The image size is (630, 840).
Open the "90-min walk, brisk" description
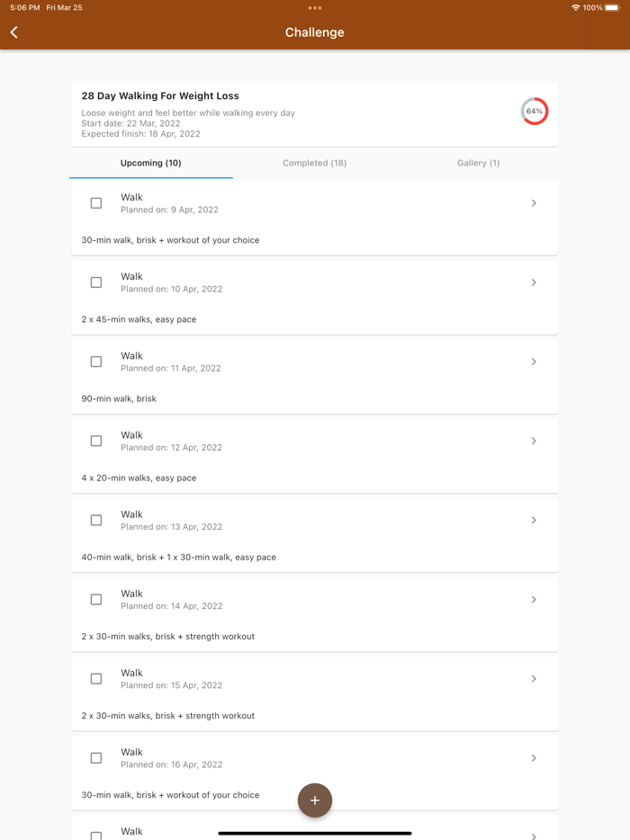(119, 398)
